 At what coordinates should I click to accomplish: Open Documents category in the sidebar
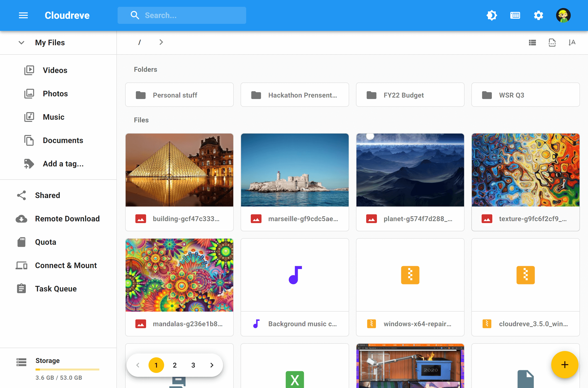[x=63, y=140]
